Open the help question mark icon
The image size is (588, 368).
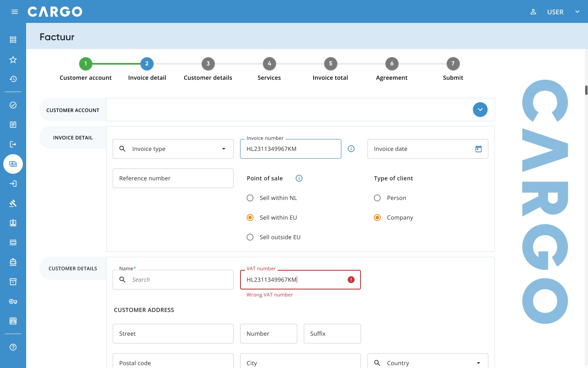coord(13,347)
